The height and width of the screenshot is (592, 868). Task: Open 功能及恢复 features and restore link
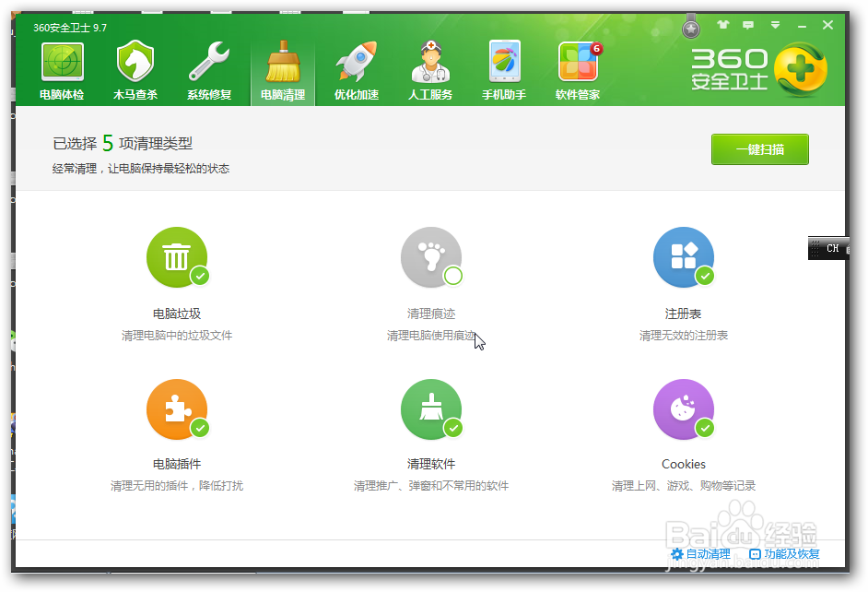(x=784, y=554)
